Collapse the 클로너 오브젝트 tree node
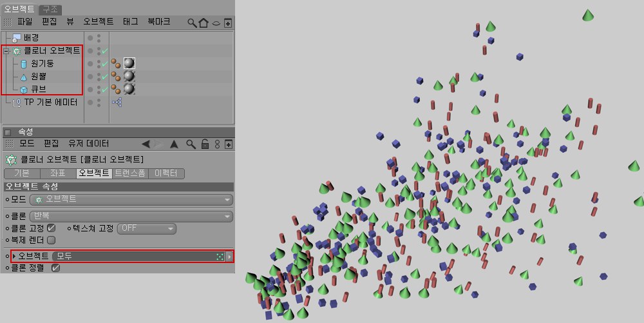 (6, 52)
